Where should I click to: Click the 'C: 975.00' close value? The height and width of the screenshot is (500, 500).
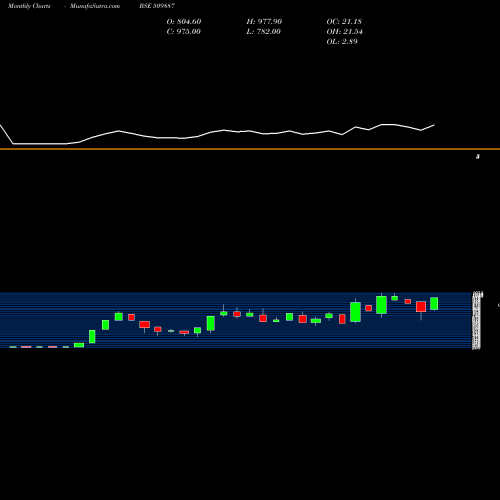[x=184, y=31]
